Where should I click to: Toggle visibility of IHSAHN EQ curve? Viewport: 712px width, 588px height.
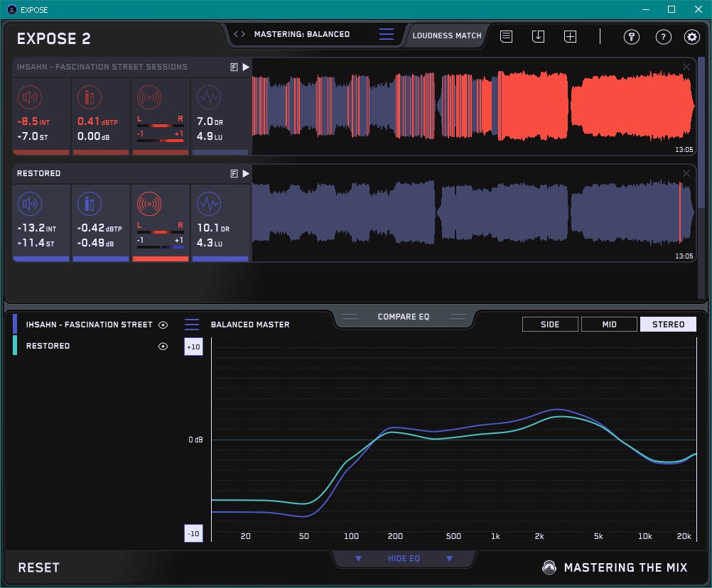click(x=163, y=325)
